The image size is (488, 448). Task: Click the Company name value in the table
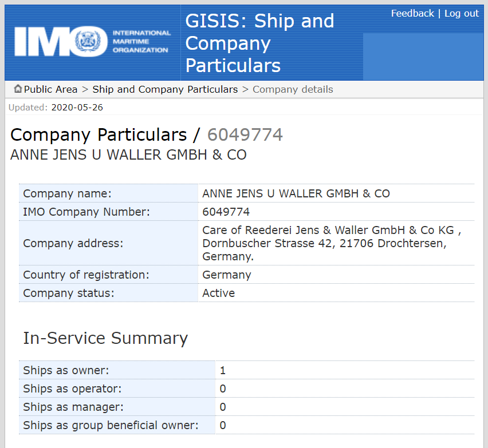(x=296, y=193)
